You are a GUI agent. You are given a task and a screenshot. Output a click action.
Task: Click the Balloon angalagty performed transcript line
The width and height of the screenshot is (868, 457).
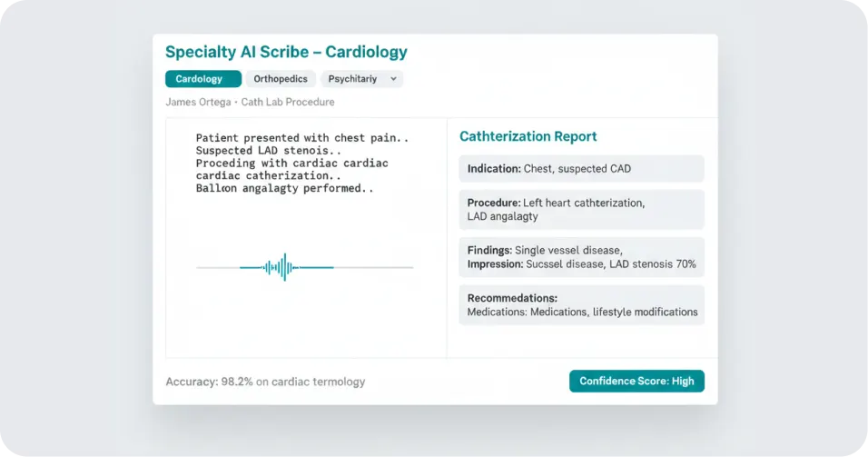pos(284,188)
